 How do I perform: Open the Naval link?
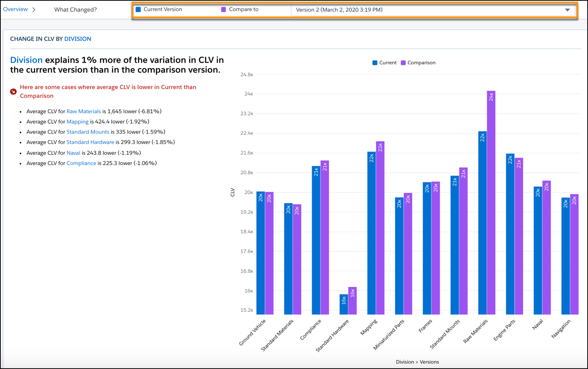(x=73, y=153)
